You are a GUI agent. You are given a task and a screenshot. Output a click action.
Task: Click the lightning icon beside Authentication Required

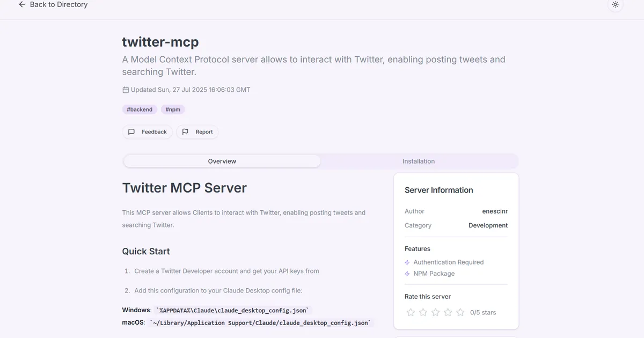[407, 262]
